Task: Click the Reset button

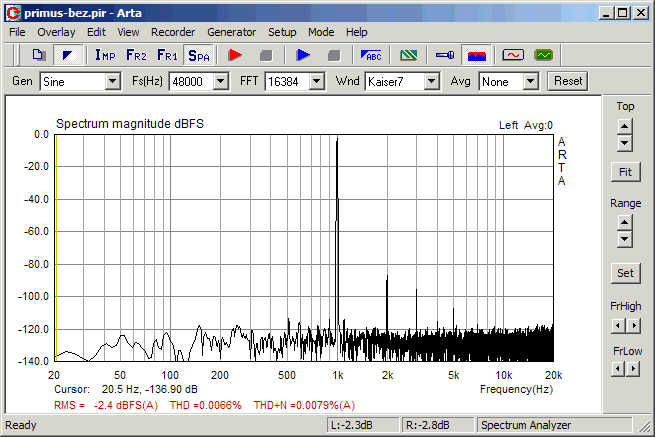Action: point(568,81)
